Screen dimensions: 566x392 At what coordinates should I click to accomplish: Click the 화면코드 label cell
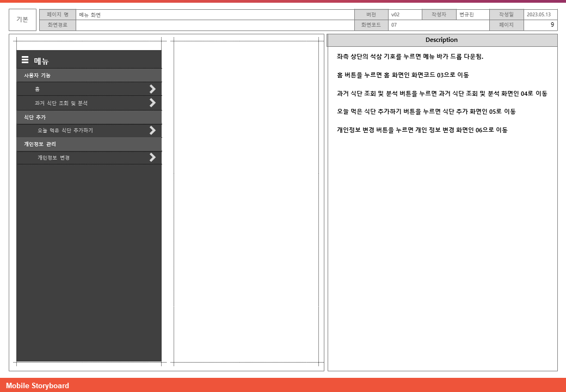(x=371, y=25)
